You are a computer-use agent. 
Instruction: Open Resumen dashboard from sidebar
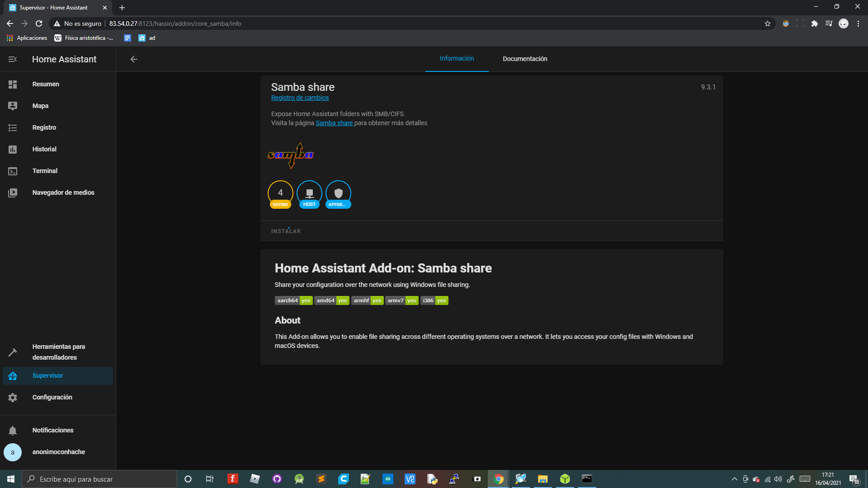[x=46, y=84]
